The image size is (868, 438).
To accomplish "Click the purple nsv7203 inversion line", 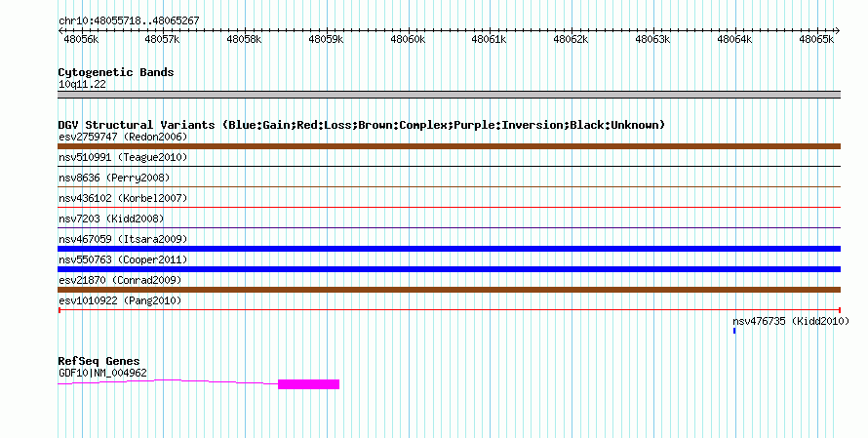I will [449, 227].
